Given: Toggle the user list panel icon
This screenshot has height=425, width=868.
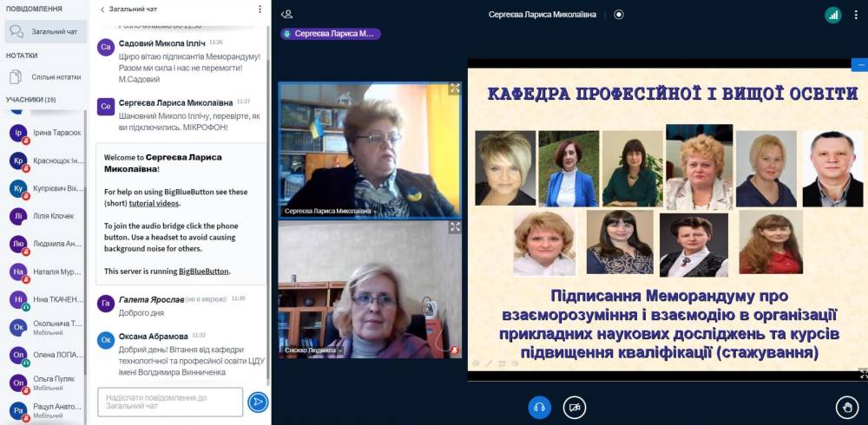Looking at the screenshot, I should 286,14.
